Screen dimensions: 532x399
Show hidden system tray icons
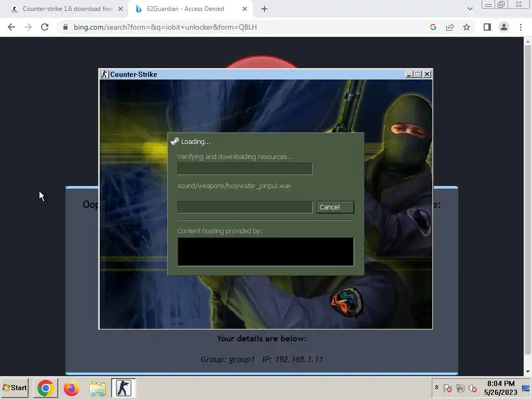(x=436, y=388)
